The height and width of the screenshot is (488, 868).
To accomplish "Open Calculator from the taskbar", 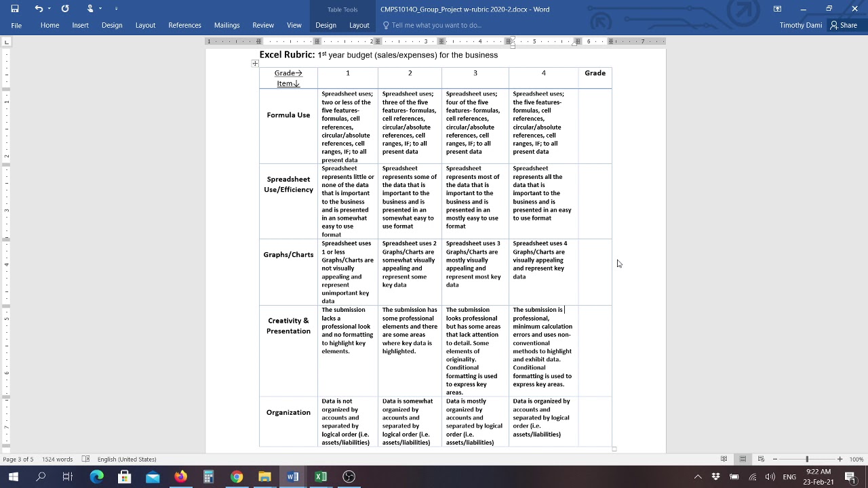I will point(208,476).
